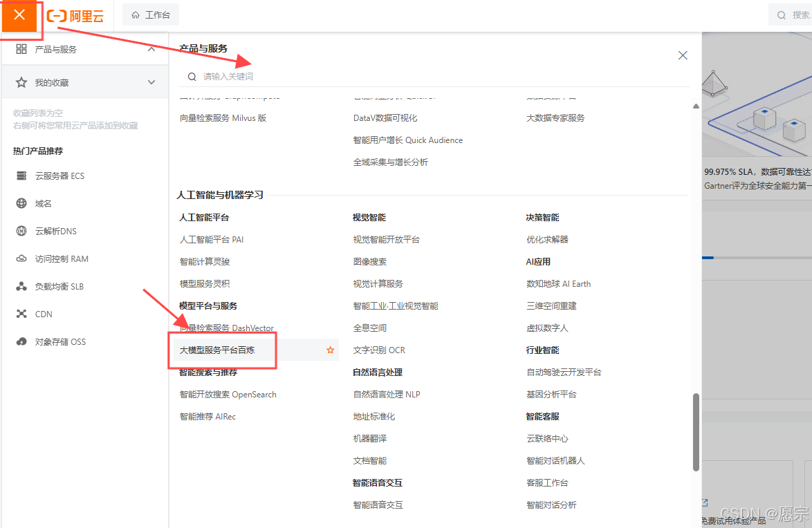Click the magnifier icon in the keyword search
Viewport: 812px width, 528px height.
(192, 77)
